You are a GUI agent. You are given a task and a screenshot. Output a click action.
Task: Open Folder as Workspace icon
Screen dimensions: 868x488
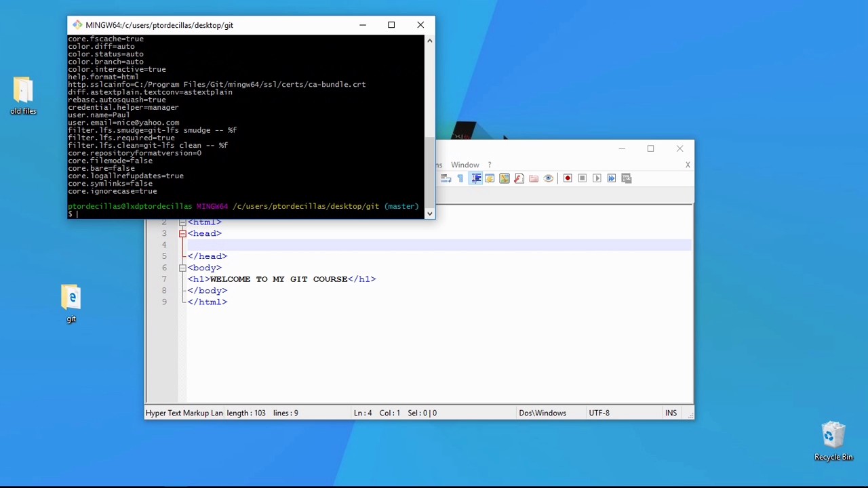534,178
